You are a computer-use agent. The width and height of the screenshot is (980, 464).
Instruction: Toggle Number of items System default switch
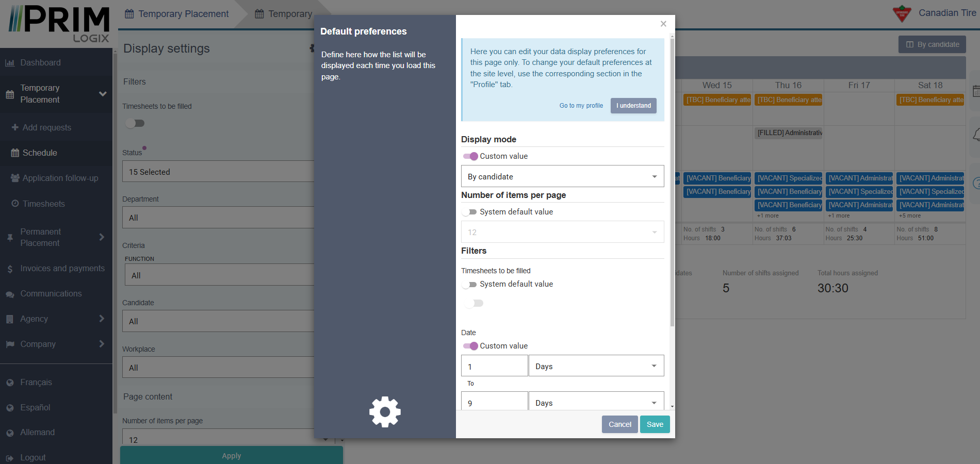click(x=470, y=212)
